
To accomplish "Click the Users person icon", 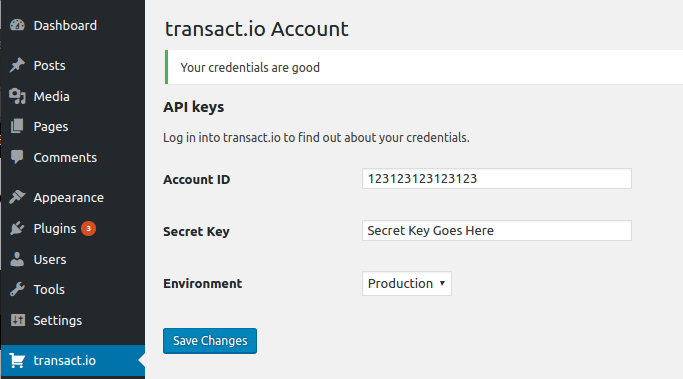I will (17, 259).
